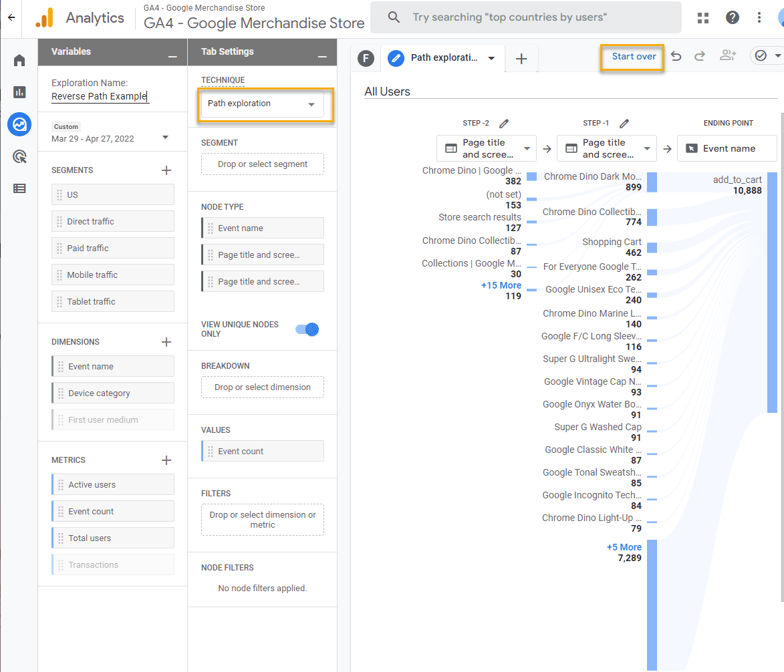Click Filters drop dimension or metric box
This screenshot has width=784, height=672.
(263, 520)
